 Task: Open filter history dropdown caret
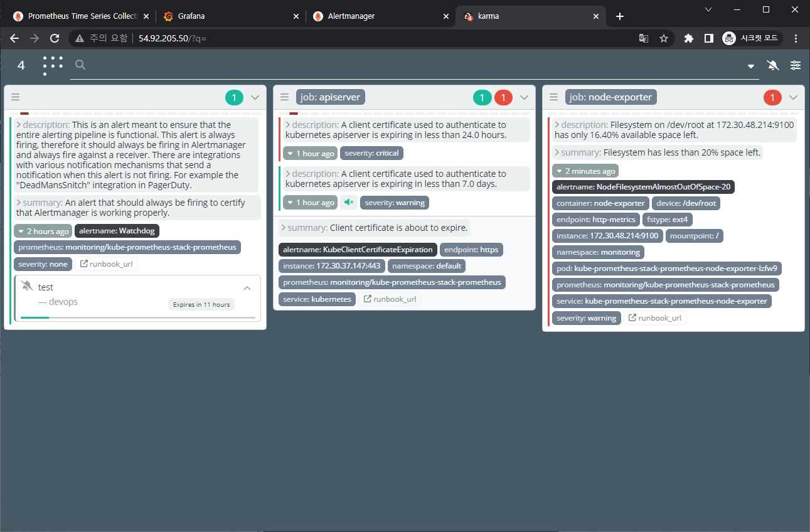click(x=751, y=66)
